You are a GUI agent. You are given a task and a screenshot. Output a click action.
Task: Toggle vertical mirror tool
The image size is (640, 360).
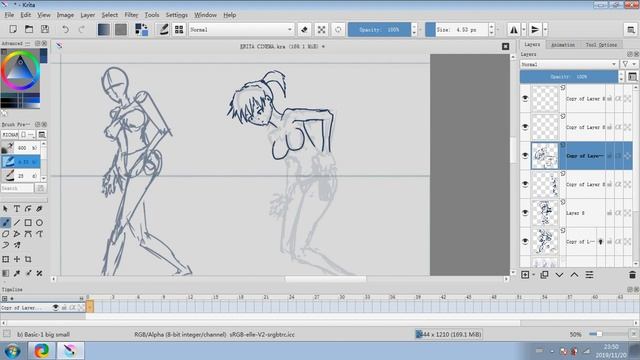[535, 29]
